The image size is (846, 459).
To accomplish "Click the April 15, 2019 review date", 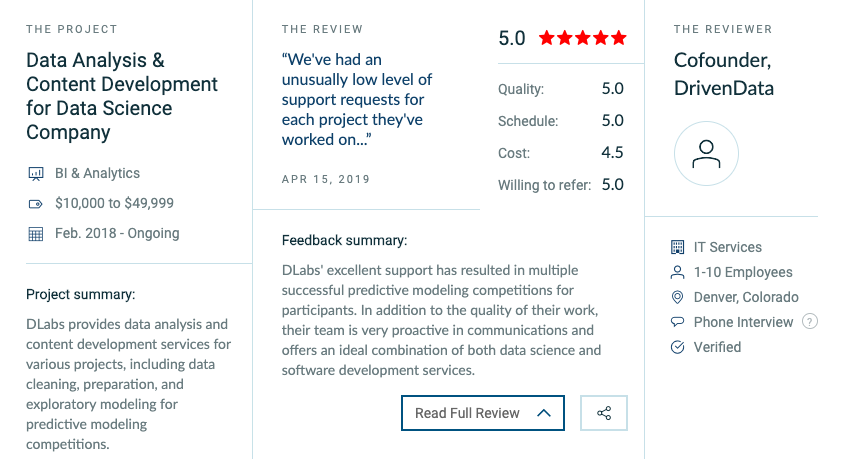I will click(x=326, y=179).
